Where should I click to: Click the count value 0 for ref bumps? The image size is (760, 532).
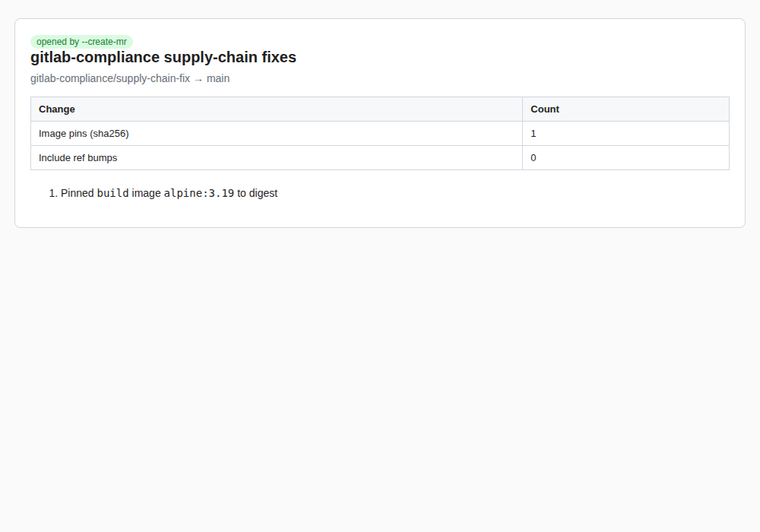point(534,157)
